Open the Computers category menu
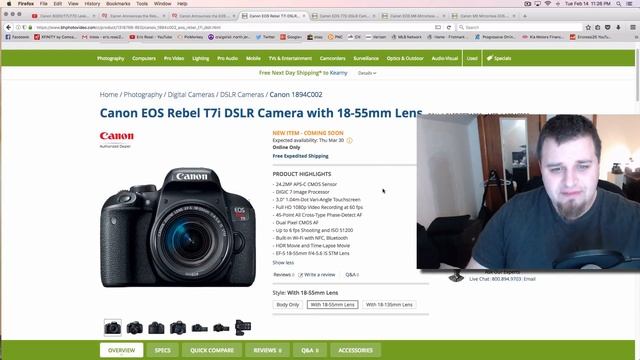Image resolution: width=640 pixels, height=360 pixels. click(144, 58)
